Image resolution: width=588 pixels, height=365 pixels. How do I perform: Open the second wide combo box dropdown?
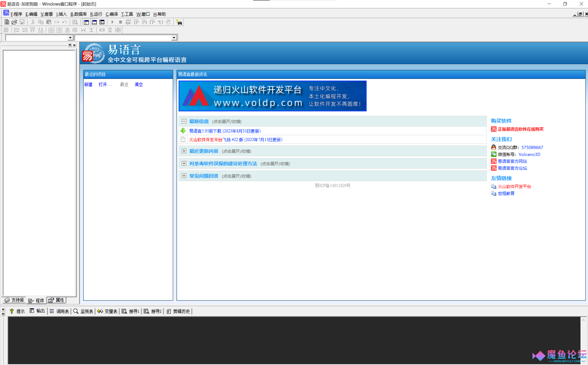point(174,38)
